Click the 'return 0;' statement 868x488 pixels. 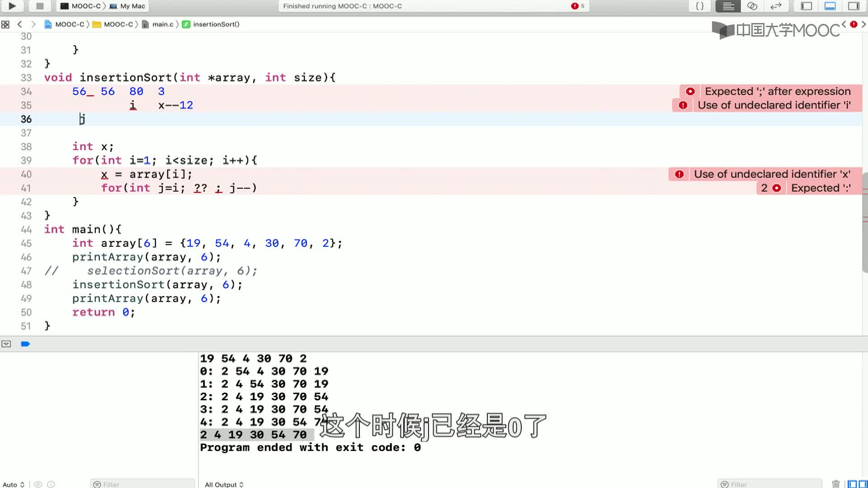(104, 312)
